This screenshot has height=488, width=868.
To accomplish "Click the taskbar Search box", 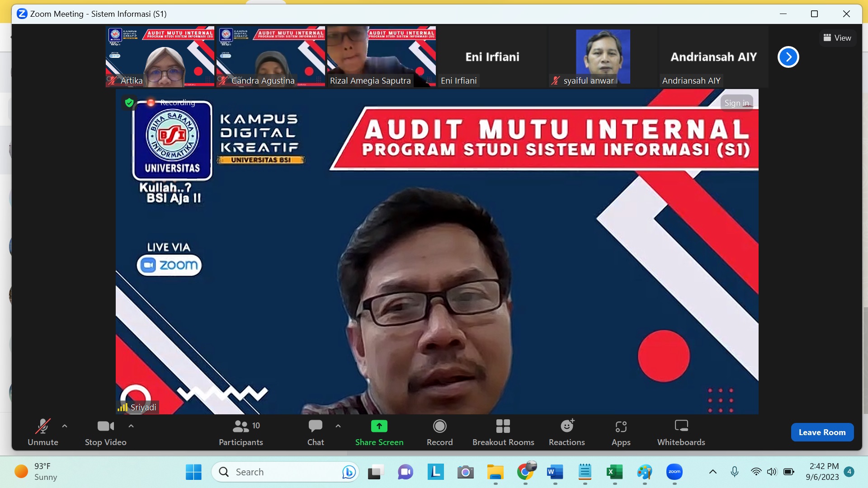I will point(285,472).
